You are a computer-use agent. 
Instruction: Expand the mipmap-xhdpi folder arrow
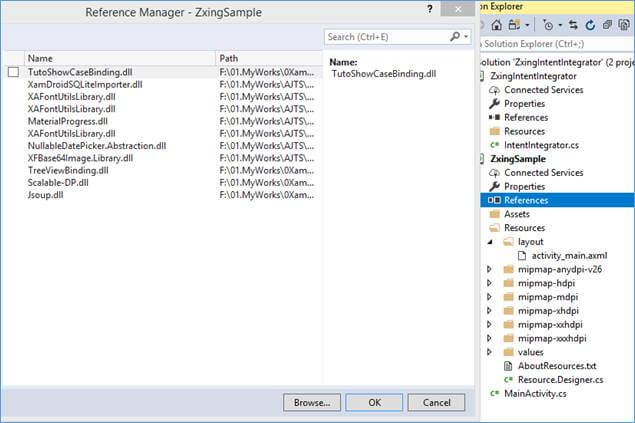point(489,310)
